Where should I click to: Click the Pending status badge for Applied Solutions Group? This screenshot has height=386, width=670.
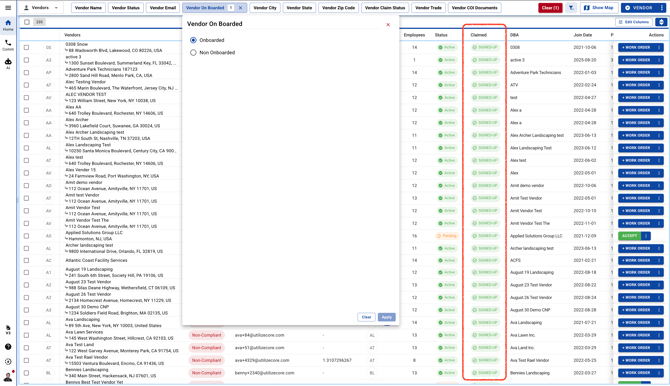click(x=447, y=236)
